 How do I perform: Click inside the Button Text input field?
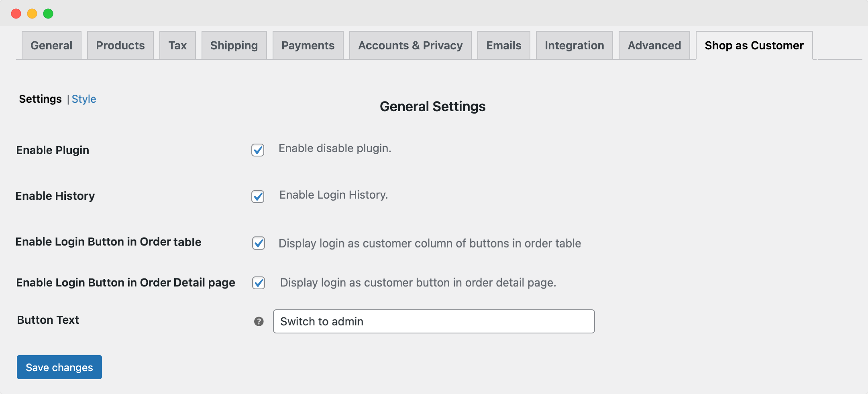click(x=433, y=321)
